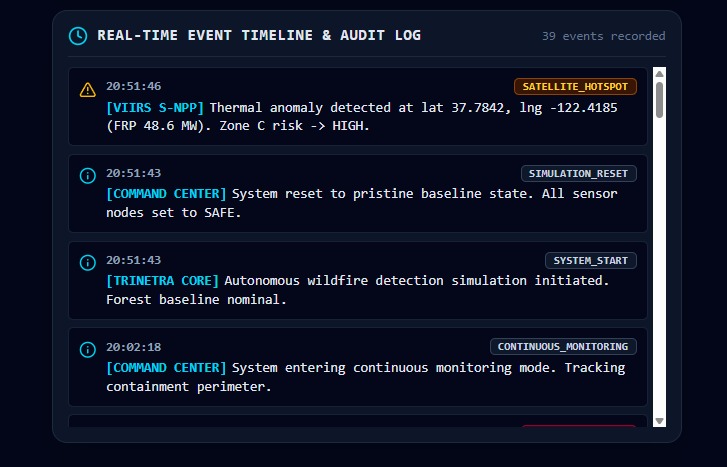Image resolution: width=727 pixels, height=467 pixels.
Task: Click the SIMULATION_RESET badge
Action: (x=579, y=173)
